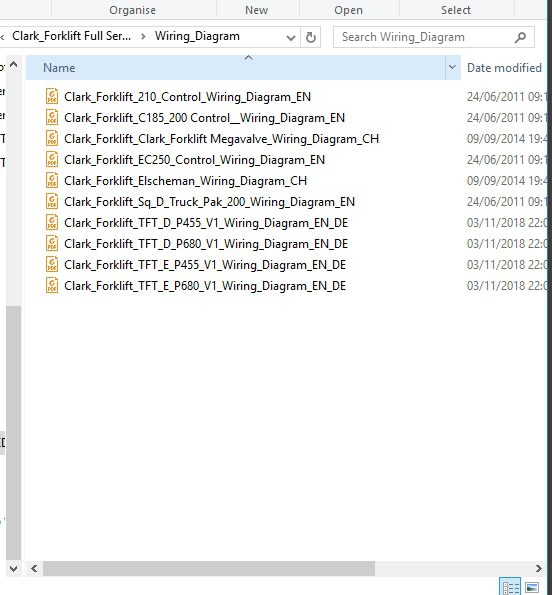Select the Clark_Forklift_210_Control file icon
Viewport: 552px width, 595px height.
tap(52, 96)
